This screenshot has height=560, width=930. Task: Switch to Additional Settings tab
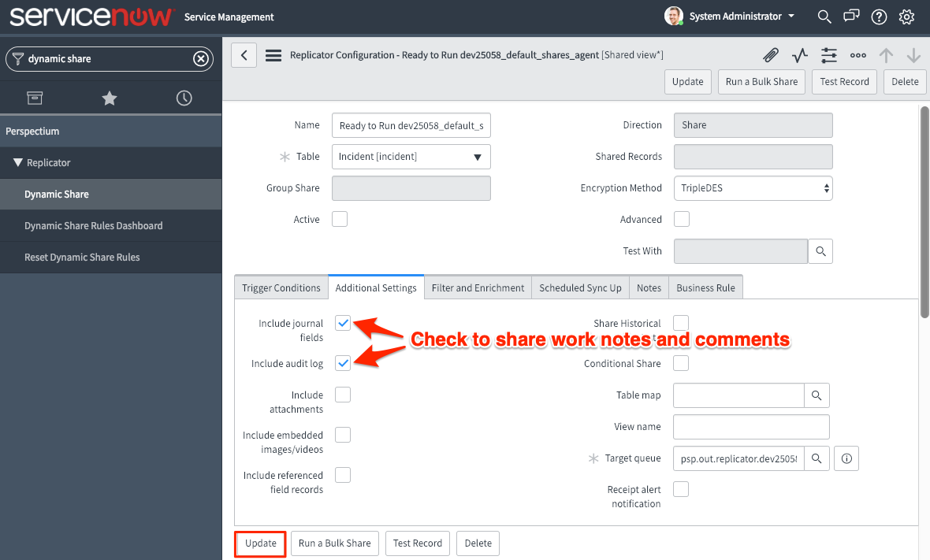pos(376,287)
